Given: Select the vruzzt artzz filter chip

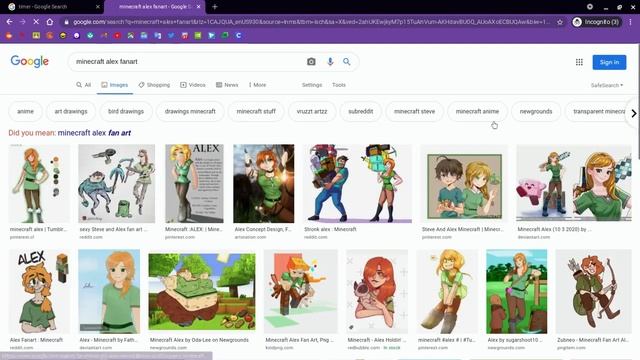Looking at the screenshot, I should point(312,111).
